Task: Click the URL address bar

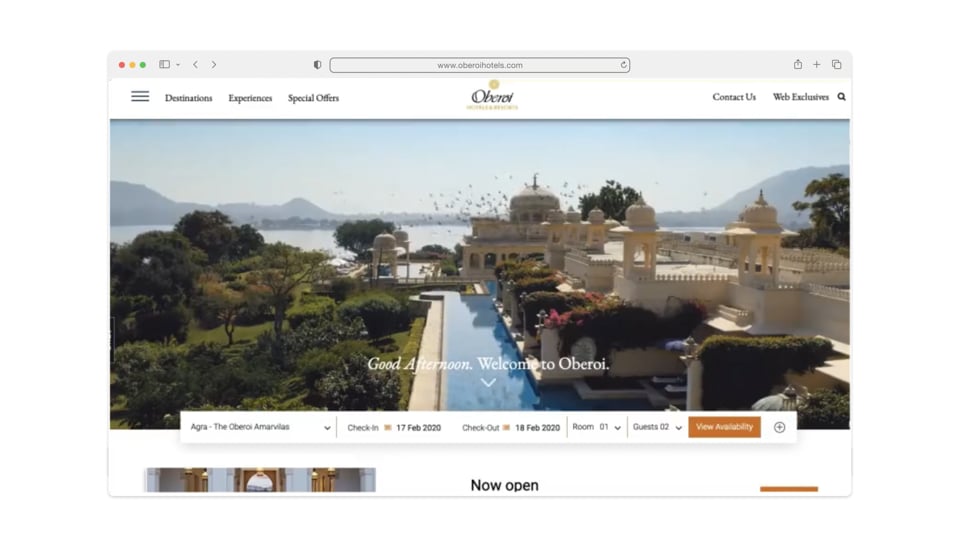Action: [x=480, y=65]
